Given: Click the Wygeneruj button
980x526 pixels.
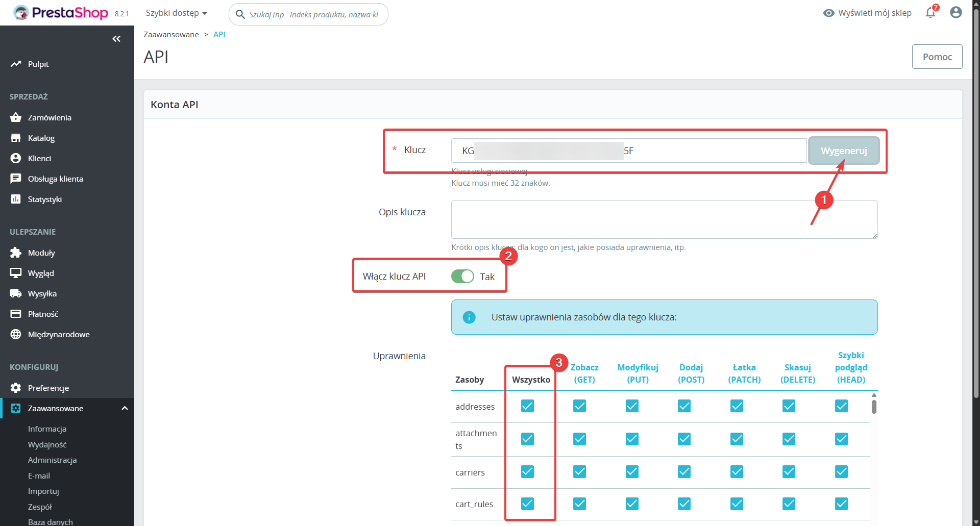Looking at the screenshot, I should point(843,151).
